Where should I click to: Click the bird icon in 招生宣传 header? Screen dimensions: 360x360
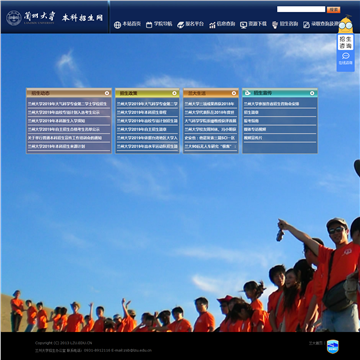tap(248, 93)
